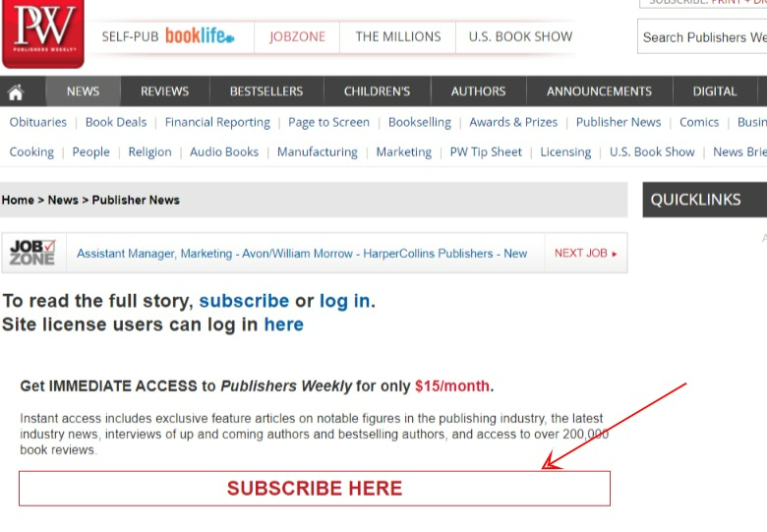Advance with the NEXT JOB arrow
The image size is (767, 532).
(585, 254)
